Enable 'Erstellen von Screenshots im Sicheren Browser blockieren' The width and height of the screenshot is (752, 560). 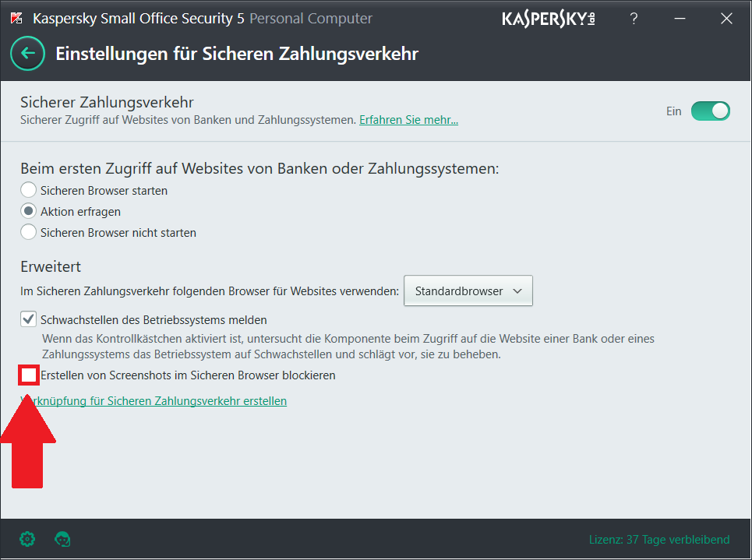point(28,375)
